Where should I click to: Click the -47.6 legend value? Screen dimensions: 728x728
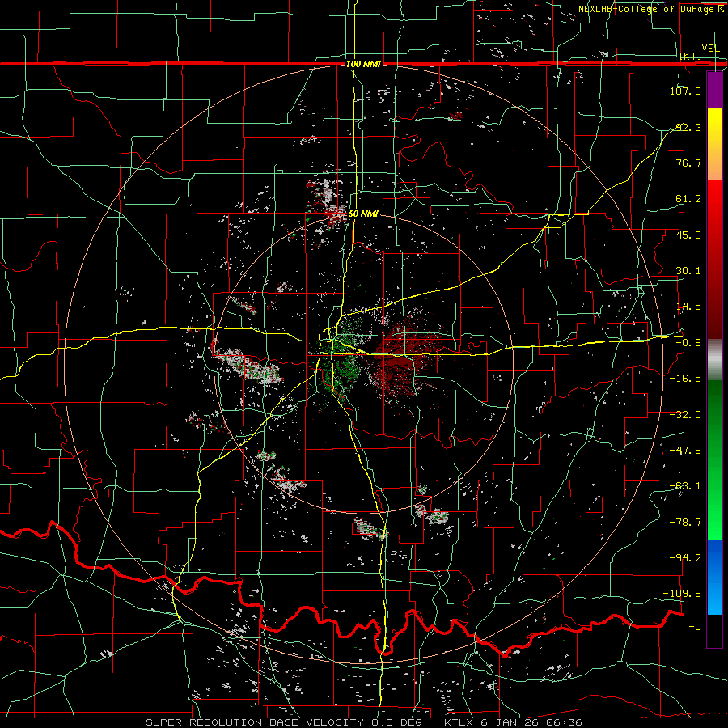point(685,451)
